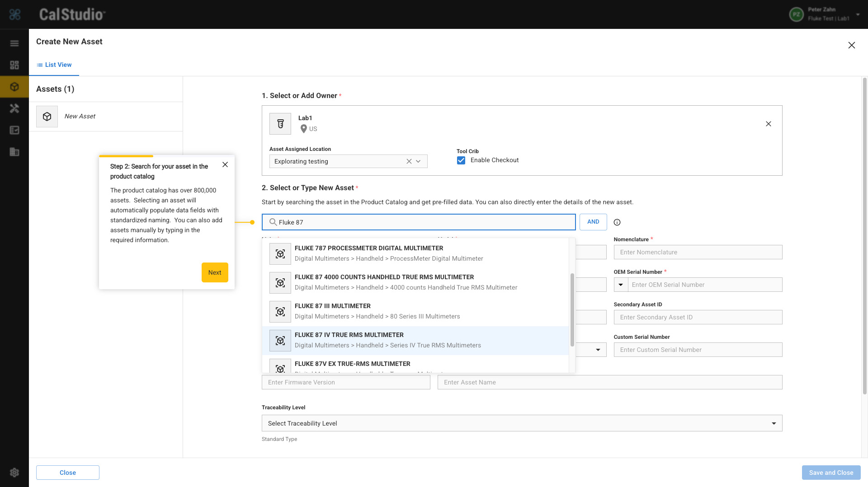
Task: Click the Save and Close button
Action: (831, 473)
